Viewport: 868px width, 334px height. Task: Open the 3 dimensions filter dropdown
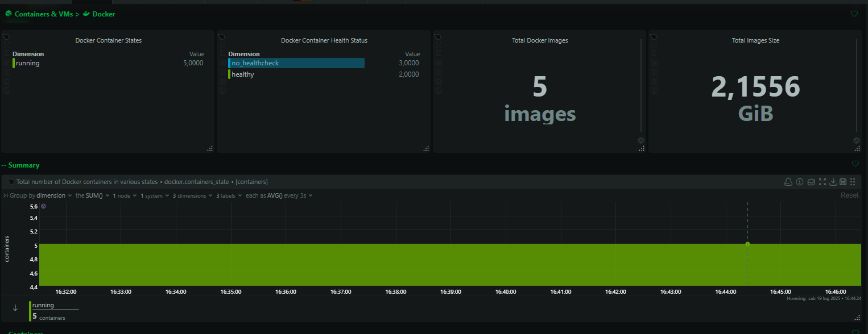[192, 195]
